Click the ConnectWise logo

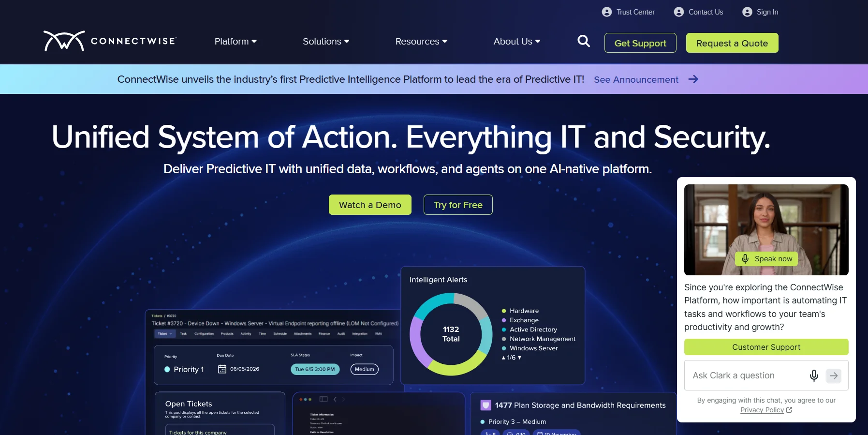click(110, 41)
